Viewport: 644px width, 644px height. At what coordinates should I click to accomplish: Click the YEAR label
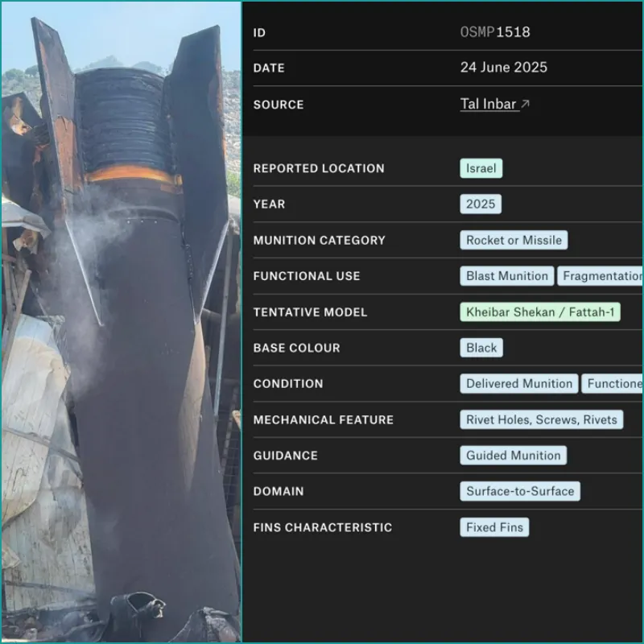[269, 204]
